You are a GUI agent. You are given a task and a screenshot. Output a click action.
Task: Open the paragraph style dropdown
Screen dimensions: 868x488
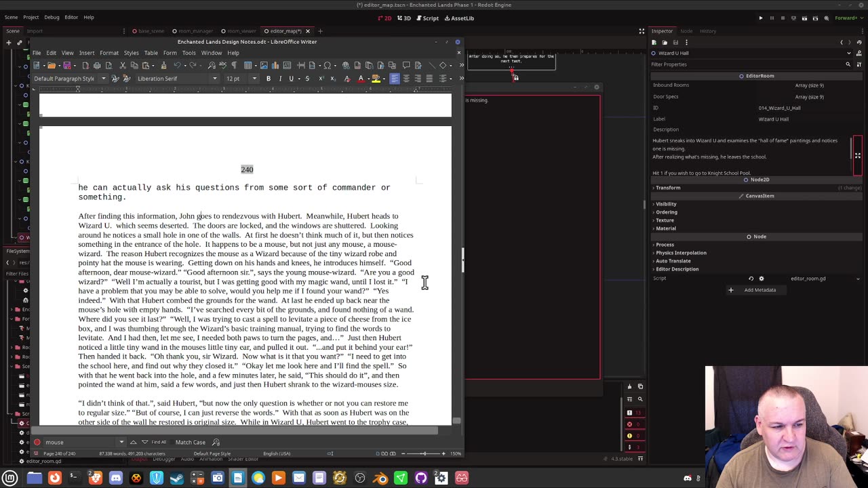coord(104,79)
